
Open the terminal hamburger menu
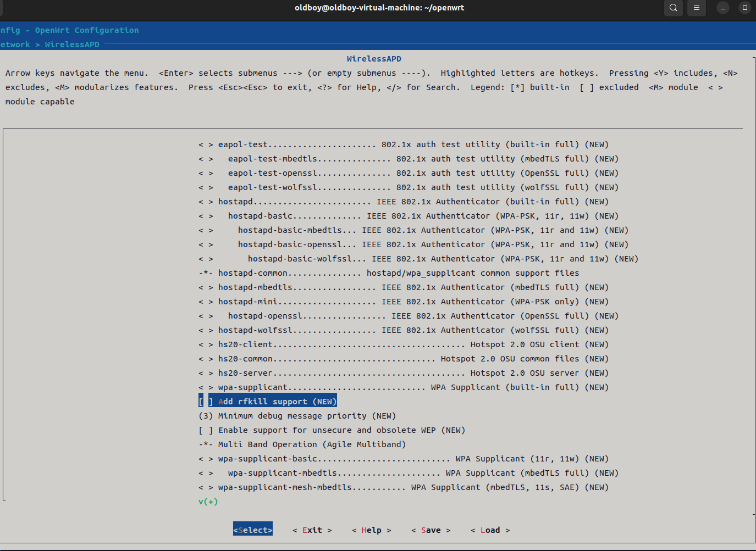click(x=697, y=8)
